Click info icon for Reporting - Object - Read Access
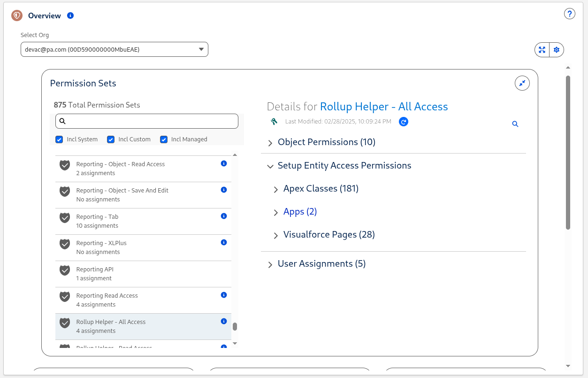The height and width of the screenshot is (378, 588). point(224,163)
